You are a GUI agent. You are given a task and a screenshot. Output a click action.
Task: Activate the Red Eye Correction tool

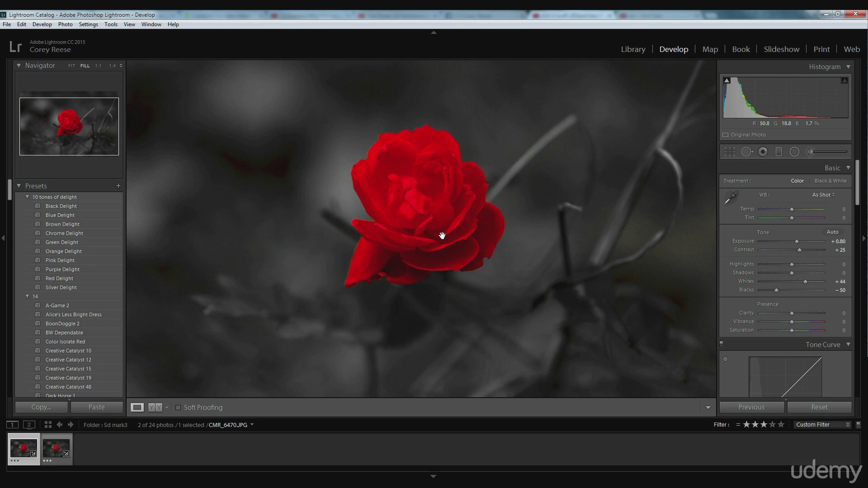coord(763,152)
